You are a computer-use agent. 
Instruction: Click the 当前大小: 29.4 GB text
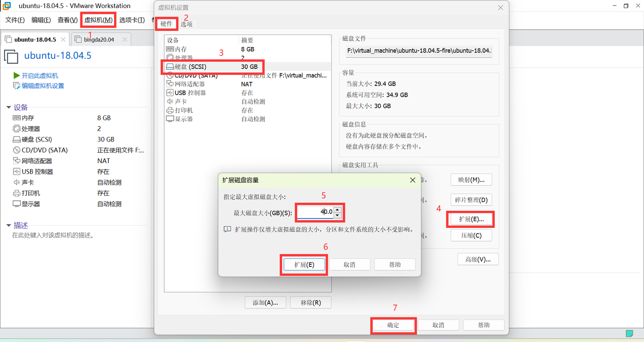[x=371, y=84]
